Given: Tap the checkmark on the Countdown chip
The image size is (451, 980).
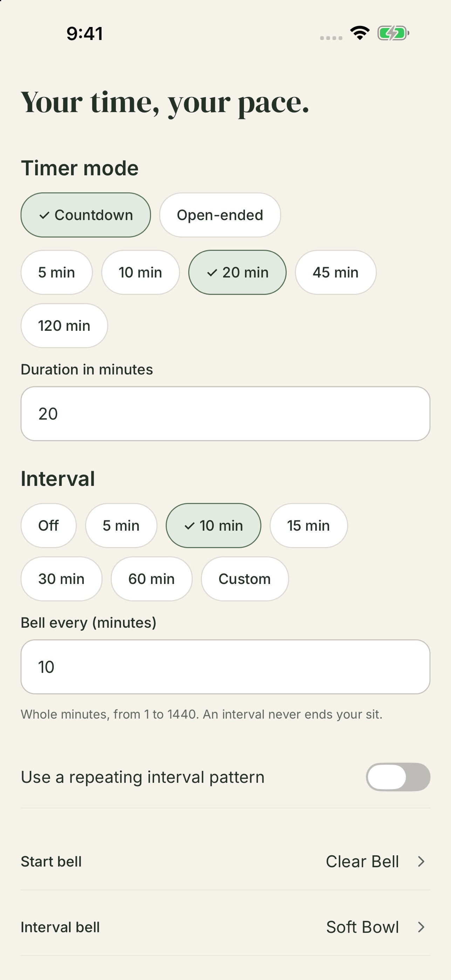Looking at the screenshot, I should [x=45, y=215].
